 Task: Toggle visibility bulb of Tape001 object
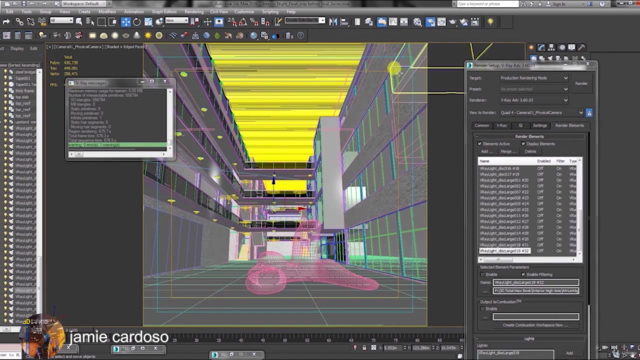(x=6, y=78)
